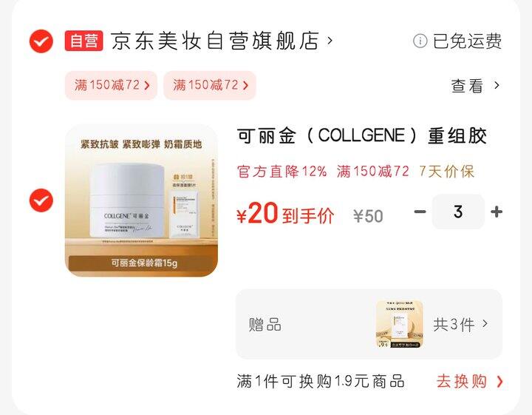This screenshot has height=415, width=532.
Task: Open the 已免运费 shipping details
Action: point(467,41)
